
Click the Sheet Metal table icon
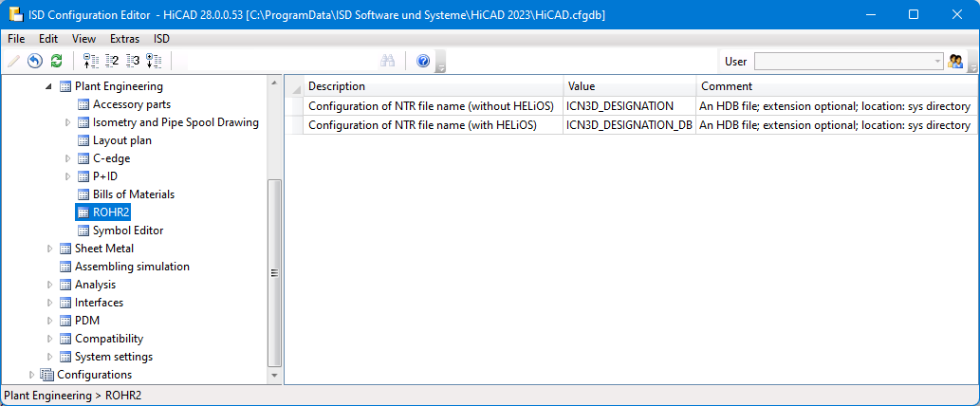click(65, 249)
